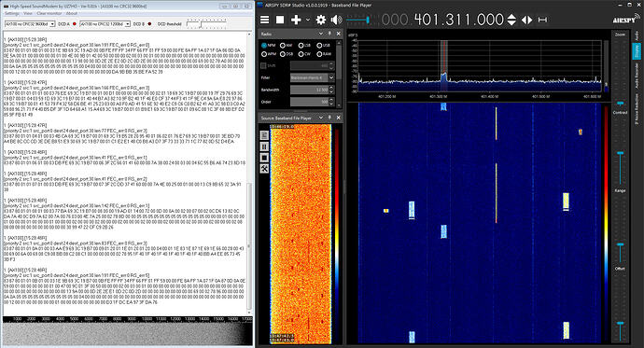This screenshot has width=644, height=348.
Task: Open the gear configuration settings
Action: 320,20
